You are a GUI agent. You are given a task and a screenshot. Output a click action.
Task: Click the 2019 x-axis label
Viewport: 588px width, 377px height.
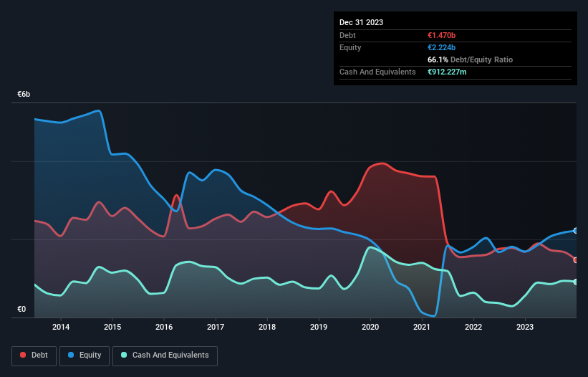(x=319, y=327)
